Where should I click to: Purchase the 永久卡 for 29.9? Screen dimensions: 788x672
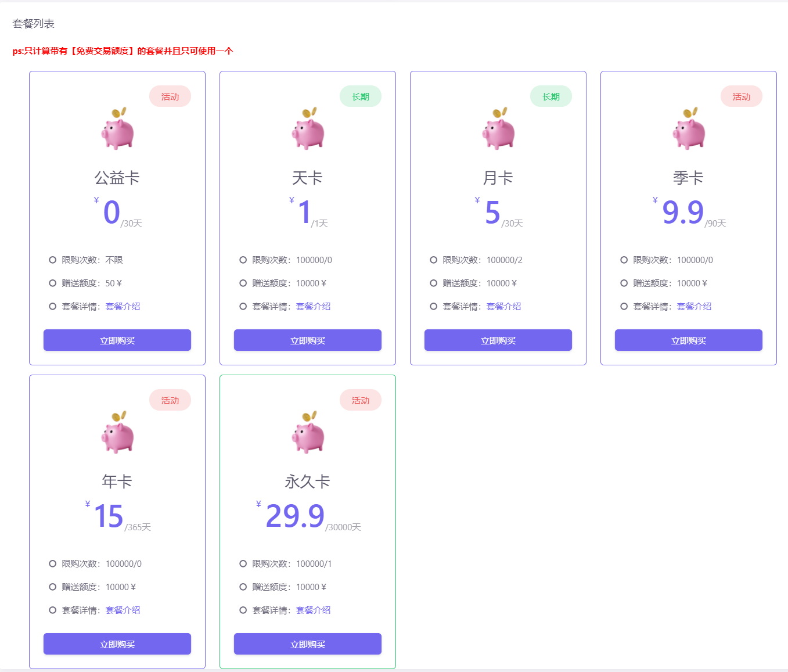tap(308, 644)
